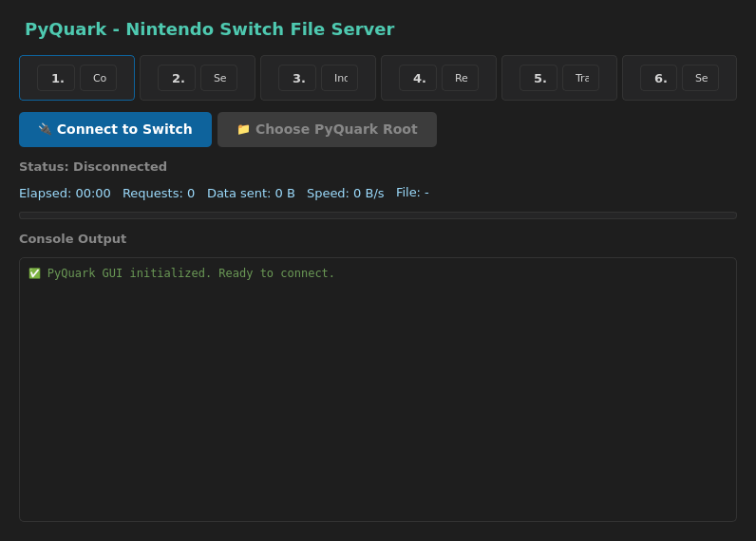The width and height of the screenshot is (756, 541).
Task: Click the "Elapsed: 00:00" stat
Action: tap(65, 194)
